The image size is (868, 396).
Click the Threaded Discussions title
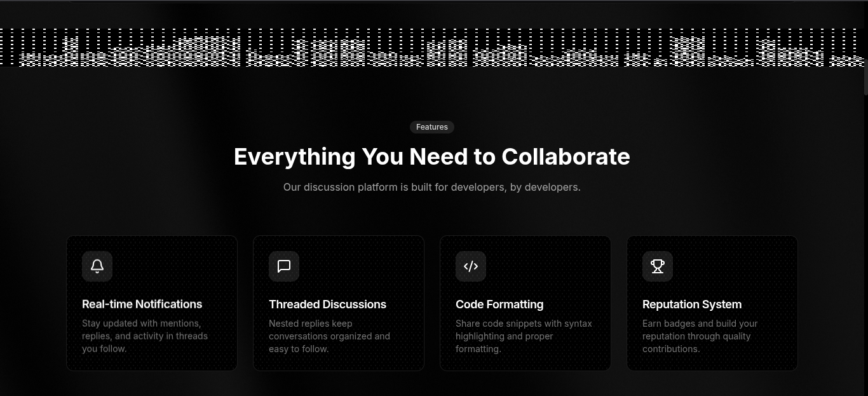point(327,304)
